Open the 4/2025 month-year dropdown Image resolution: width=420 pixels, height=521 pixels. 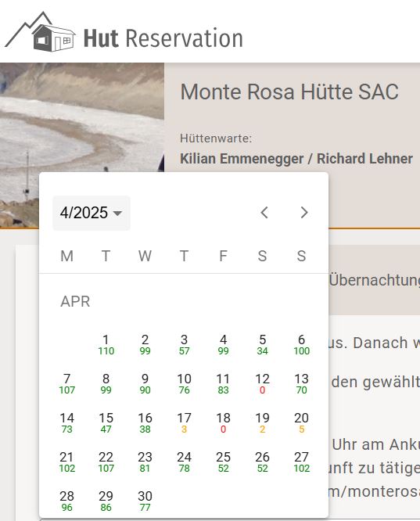pos(92,213)
